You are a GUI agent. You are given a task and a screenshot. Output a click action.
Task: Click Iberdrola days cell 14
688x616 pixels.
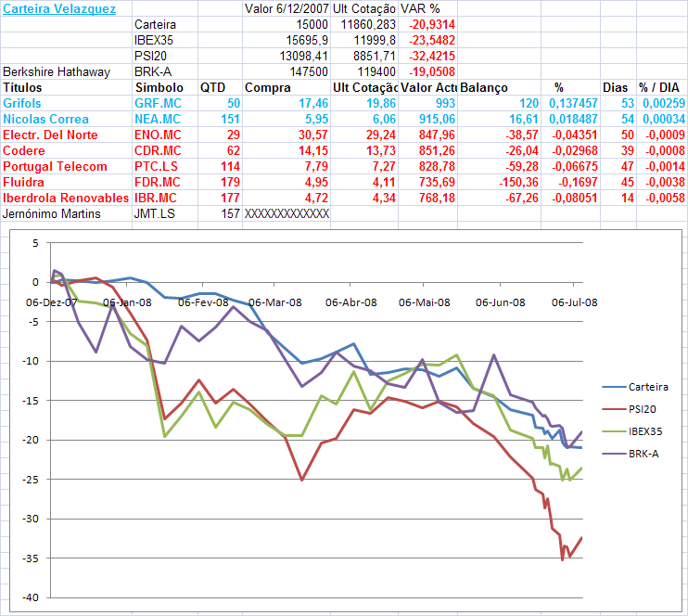618,199
